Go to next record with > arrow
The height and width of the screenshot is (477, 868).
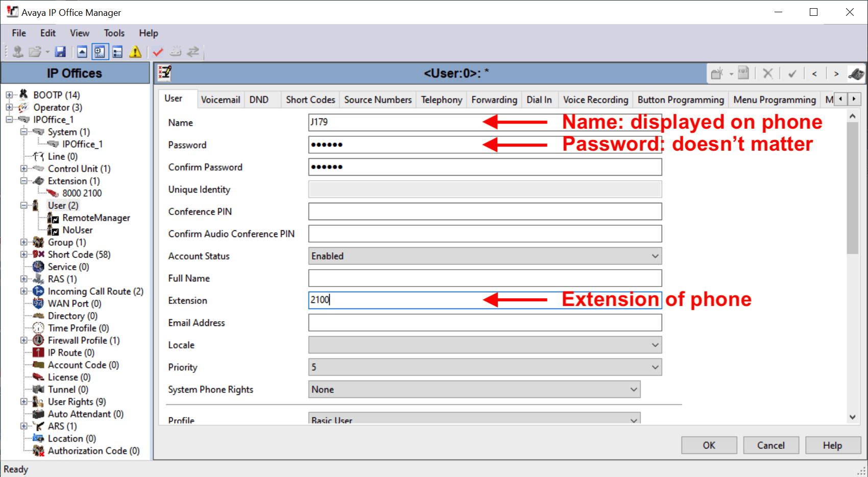(836, 74)
